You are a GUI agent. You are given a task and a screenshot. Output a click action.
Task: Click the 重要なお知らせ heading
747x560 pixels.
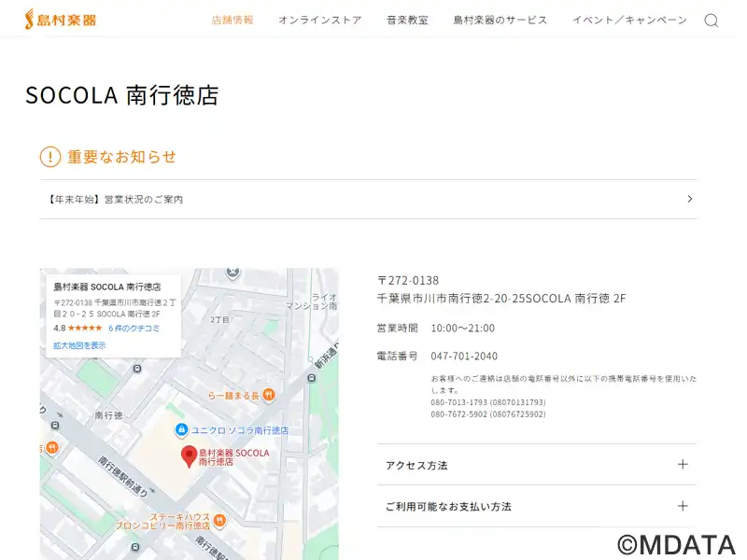[122, 157]
